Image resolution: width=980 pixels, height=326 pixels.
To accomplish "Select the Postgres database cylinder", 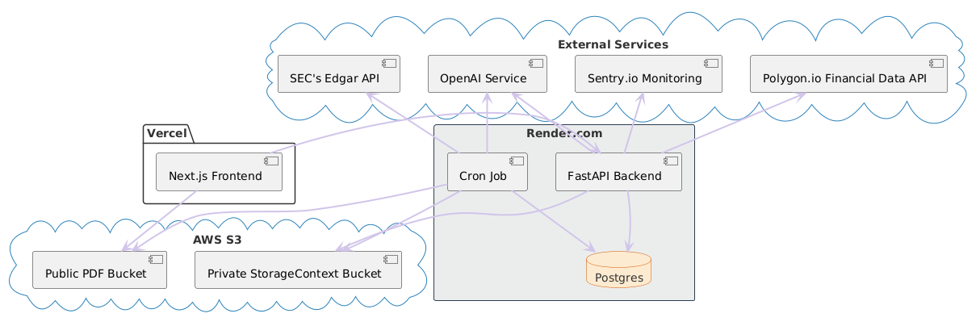I will [x=620, y=270].
